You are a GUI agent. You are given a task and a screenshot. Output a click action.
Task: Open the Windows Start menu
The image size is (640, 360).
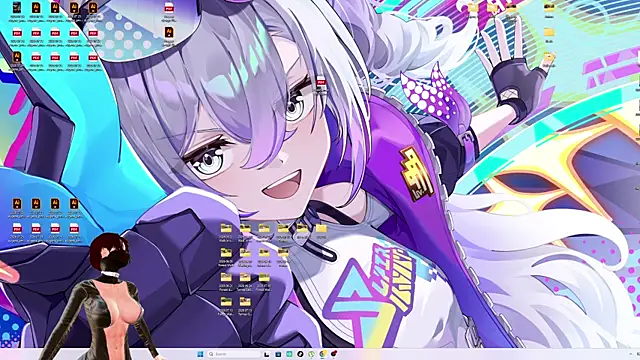200,354
